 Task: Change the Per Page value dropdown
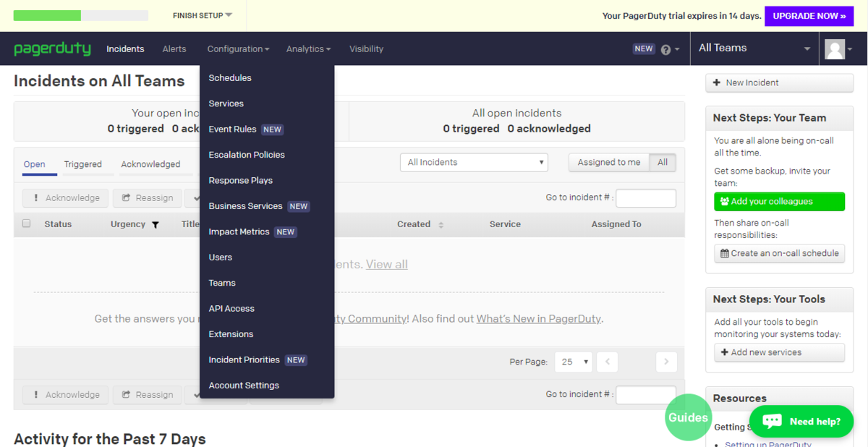[573, 362]
